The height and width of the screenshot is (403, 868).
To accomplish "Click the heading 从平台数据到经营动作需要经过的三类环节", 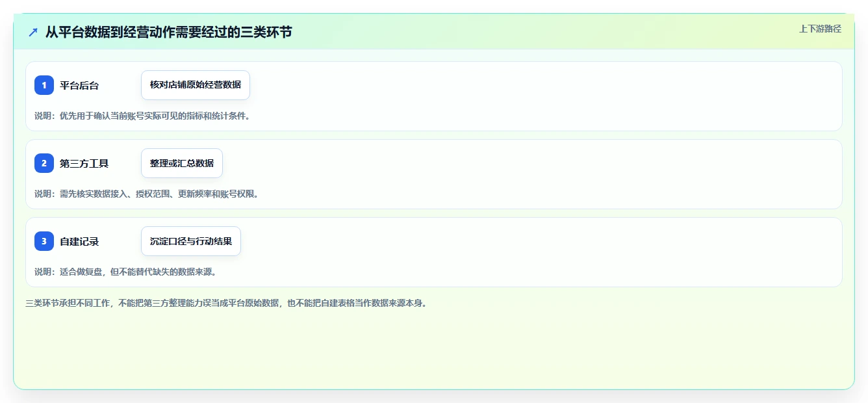I will [x=168, y=32].
